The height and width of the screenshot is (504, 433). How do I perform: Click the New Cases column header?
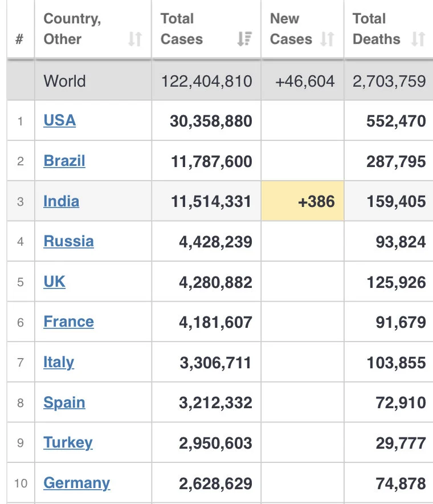click(x=303, y=29)
